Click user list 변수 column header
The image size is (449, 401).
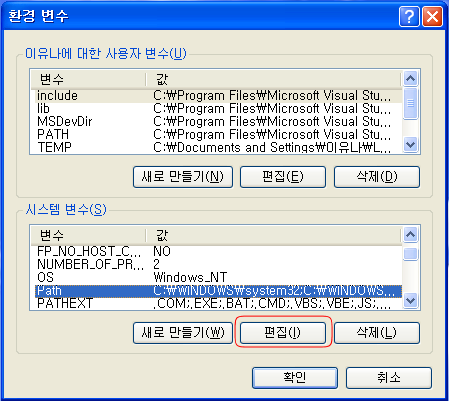tap(88, 79)
